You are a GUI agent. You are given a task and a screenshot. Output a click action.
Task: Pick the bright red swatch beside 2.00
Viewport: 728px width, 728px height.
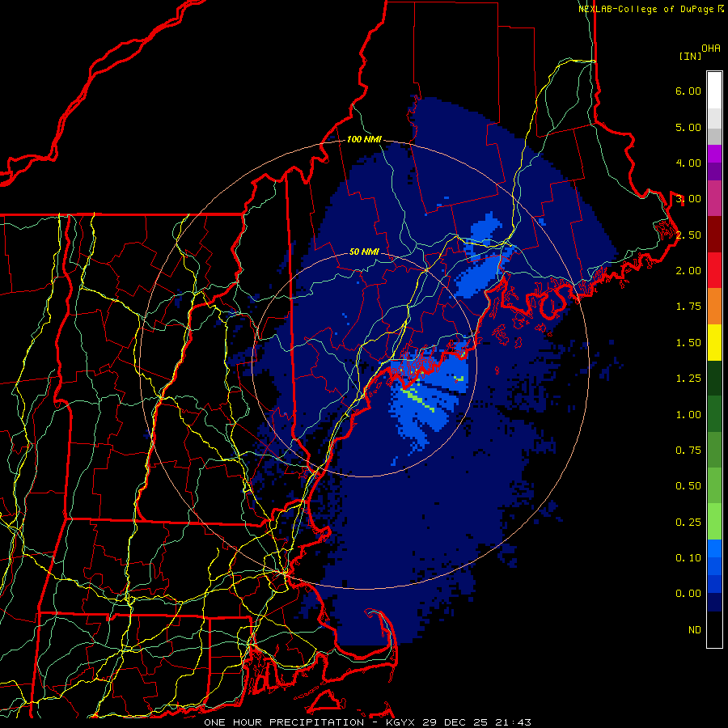pyautogui.click(x=714, y=270)
